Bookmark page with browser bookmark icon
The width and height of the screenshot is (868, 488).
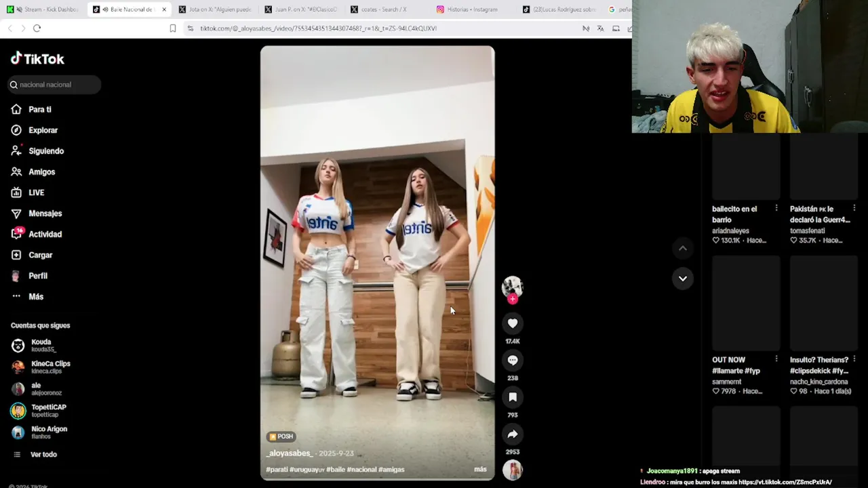click(x=173, y=28)
